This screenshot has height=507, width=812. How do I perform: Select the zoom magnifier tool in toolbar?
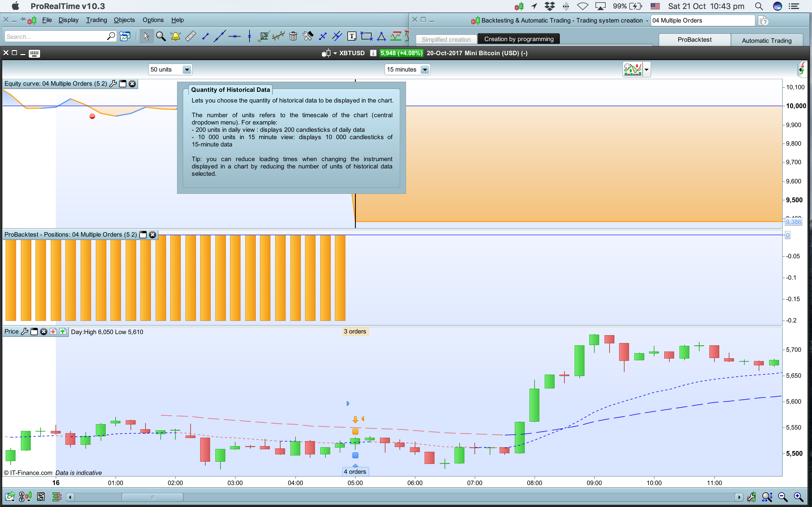161,36
